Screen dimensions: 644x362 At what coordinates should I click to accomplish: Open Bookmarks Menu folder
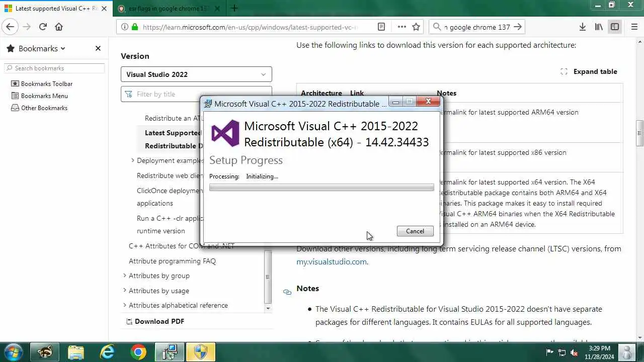40,96
